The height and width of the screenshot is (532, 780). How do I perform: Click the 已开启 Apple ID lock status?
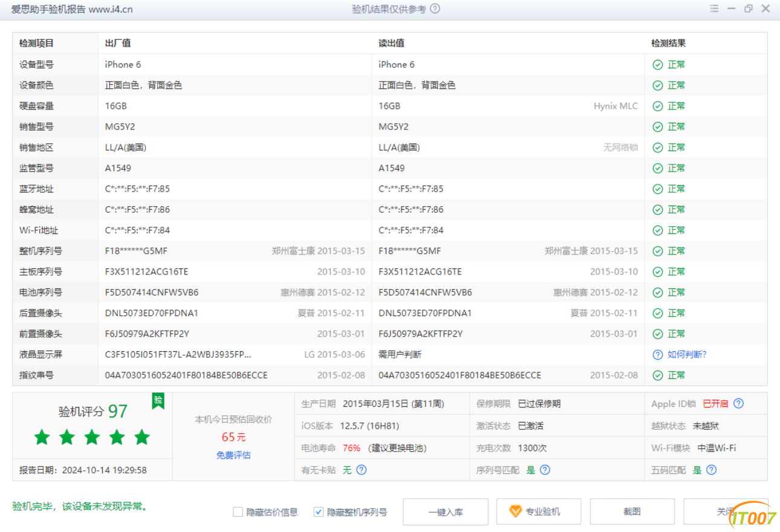tap(715, 403)
